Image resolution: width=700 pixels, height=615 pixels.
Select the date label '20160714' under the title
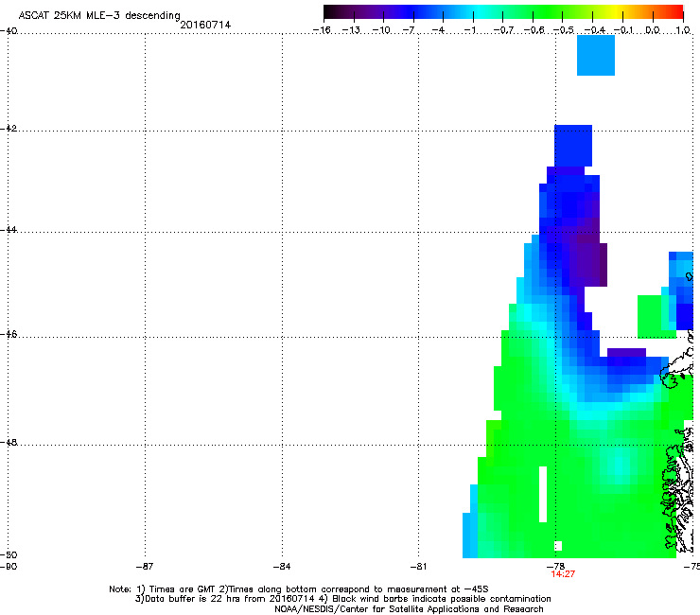(205, 25)
